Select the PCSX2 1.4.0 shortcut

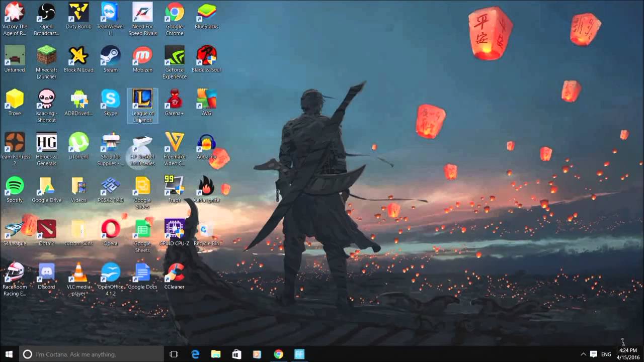click(110, 190)
